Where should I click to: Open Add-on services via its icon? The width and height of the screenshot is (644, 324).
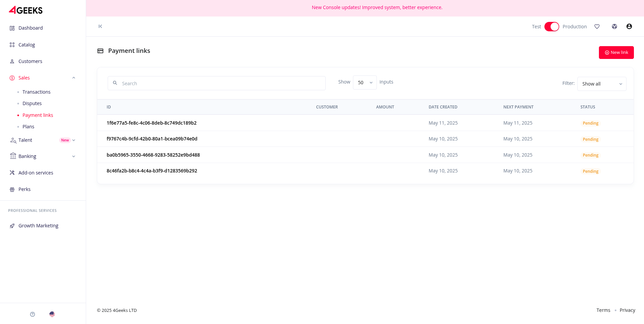click(12, 172)
